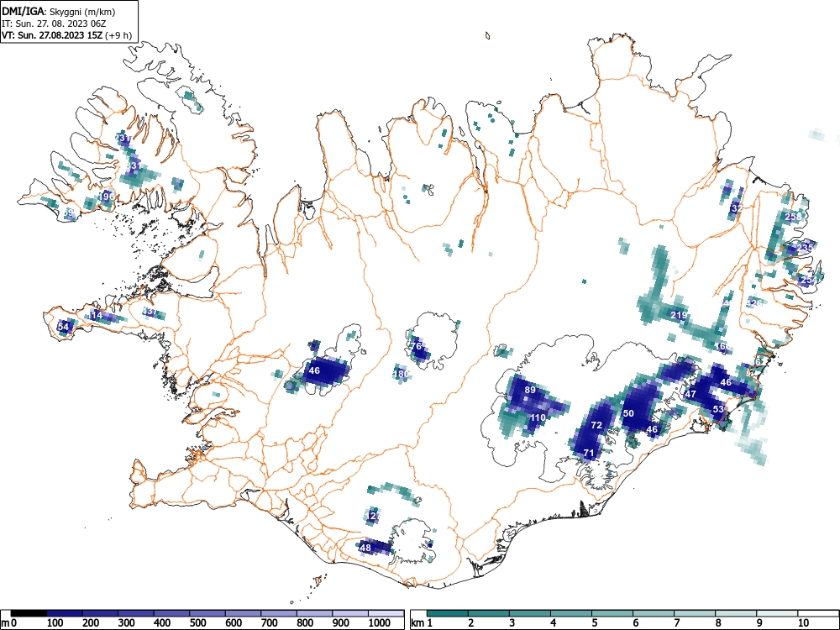Click the DMI/IGA Skyggni (m/km) title text
The image size is (840, 630).
pyautogui.click(x=59, y=11)
